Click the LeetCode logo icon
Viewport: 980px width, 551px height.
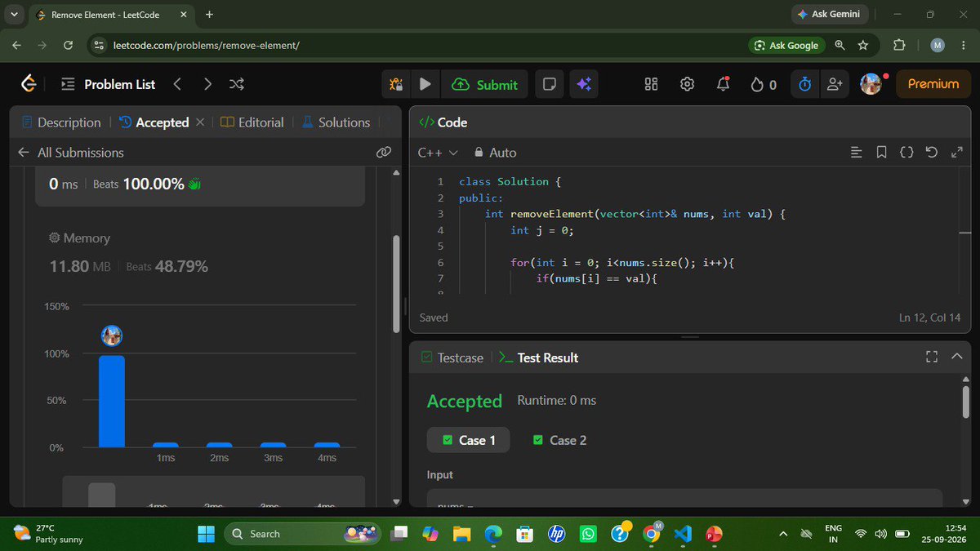(x=29, y=84)
